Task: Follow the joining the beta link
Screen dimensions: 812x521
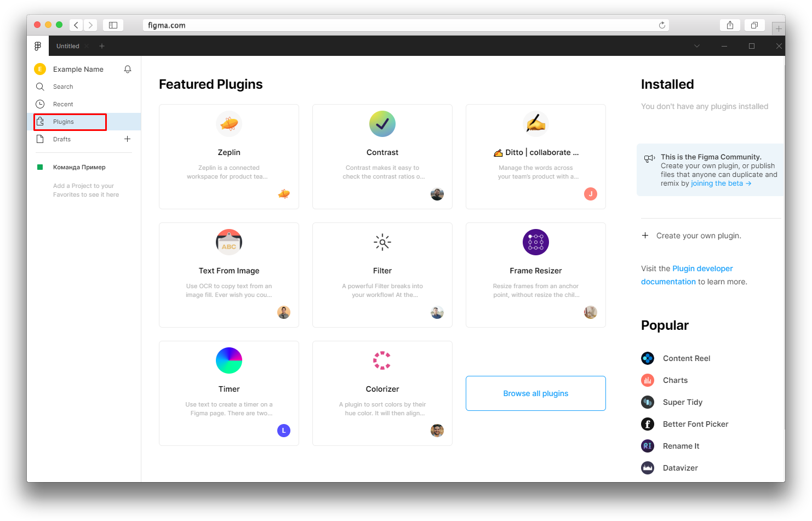Action: (721, 184)
